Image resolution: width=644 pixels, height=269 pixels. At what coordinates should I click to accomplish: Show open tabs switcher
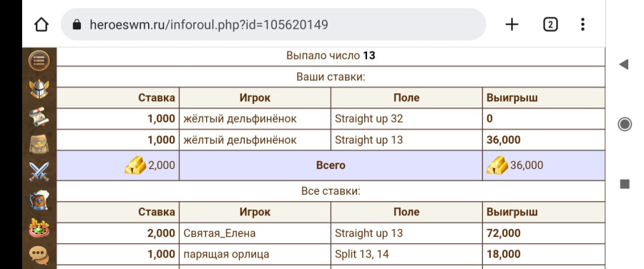550,24
